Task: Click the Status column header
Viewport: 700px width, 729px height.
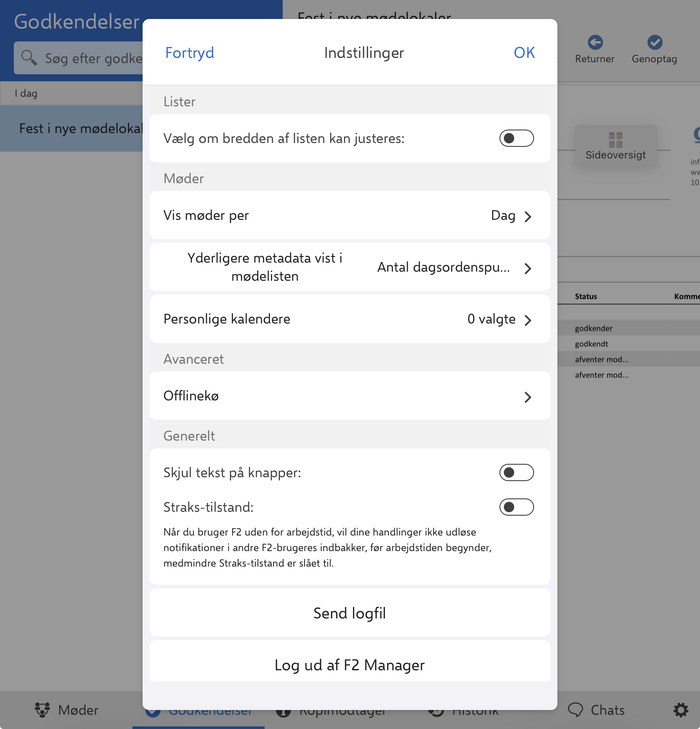Action: tap(585, 296)
